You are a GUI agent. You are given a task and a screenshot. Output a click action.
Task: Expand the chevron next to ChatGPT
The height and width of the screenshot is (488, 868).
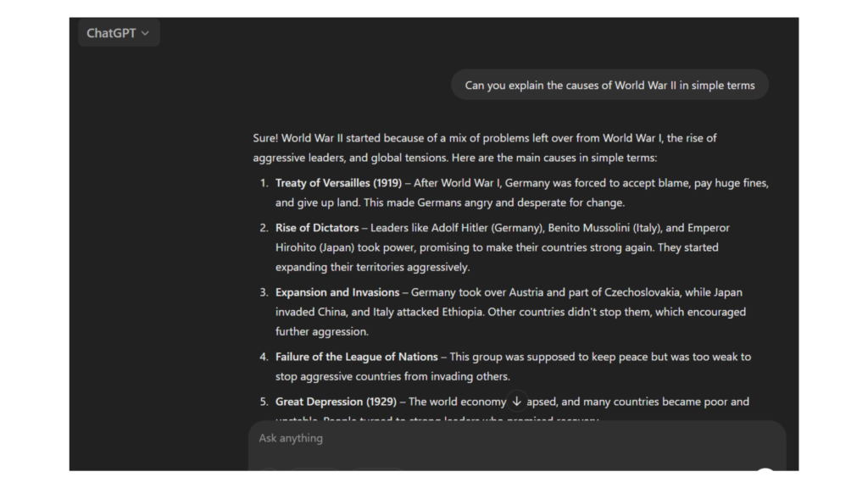pyautogui.click(x=145, y=34)
